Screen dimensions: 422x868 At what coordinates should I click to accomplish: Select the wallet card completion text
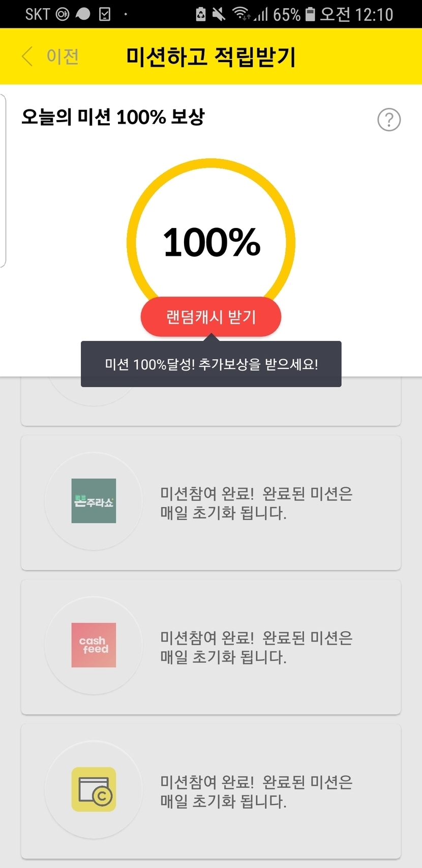256,791
